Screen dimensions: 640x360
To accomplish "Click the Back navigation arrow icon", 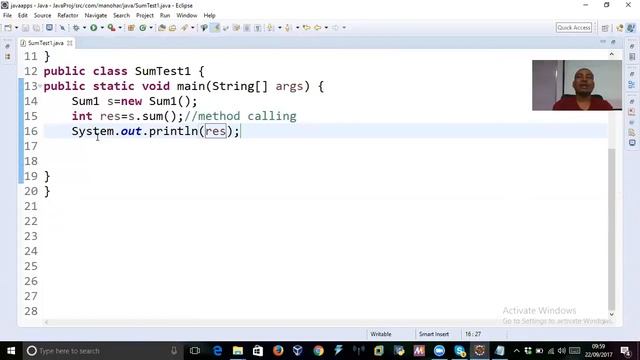I will pyautogui.click(x=318, y=28).
